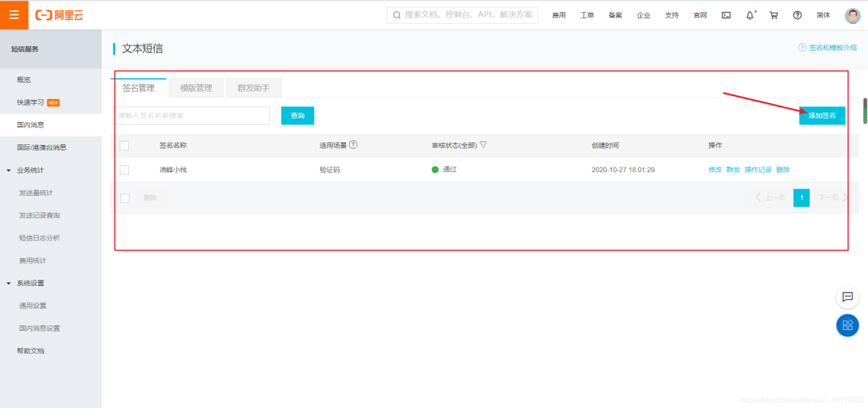Image resolution: width=868 pixels, height=408 pixels.
Task: Click 群发 for 清峰小栈 signature
Action: click(734, 169)
